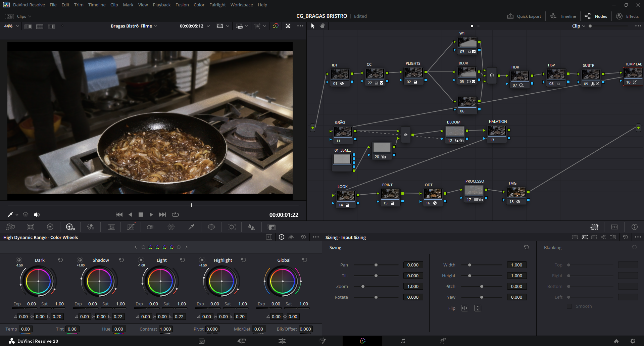Toggle bypass color grades and Fusion effects

tap(276, 26)
